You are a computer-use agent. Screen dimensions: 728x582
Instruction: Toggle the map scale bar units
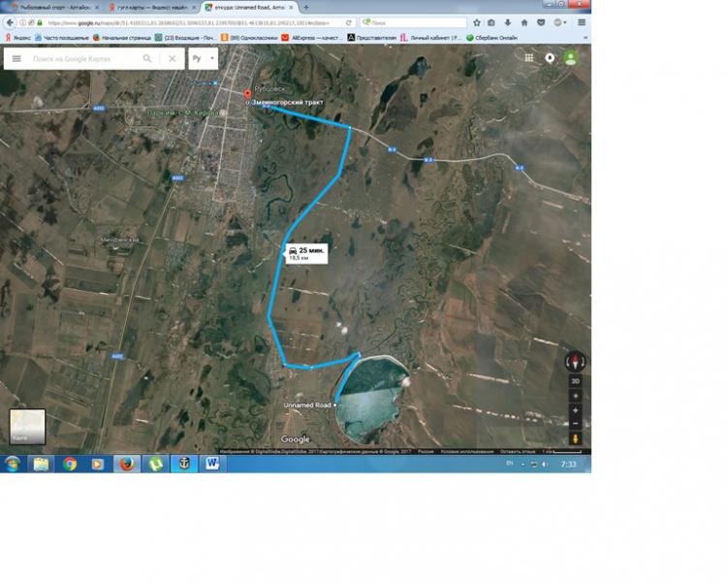point(562,451)
